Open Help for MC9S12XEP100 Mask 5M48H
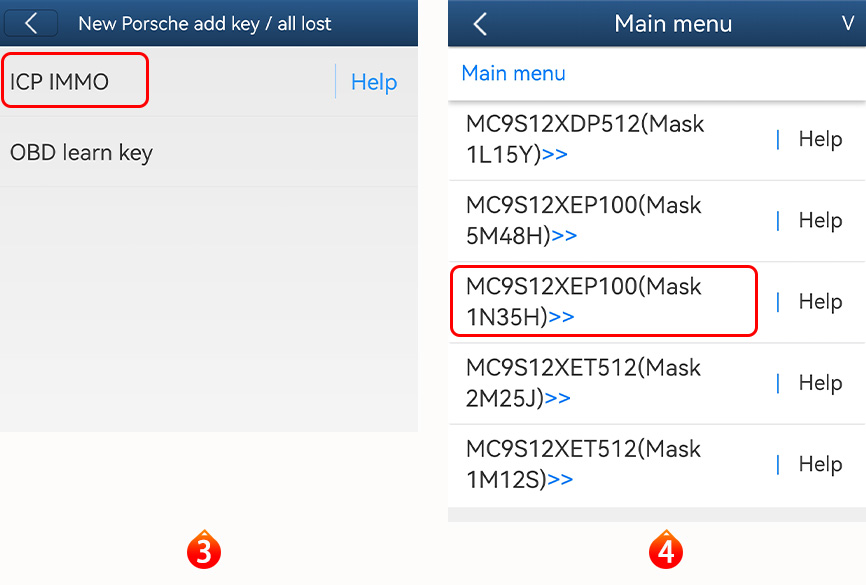 [x=820, y=220]
